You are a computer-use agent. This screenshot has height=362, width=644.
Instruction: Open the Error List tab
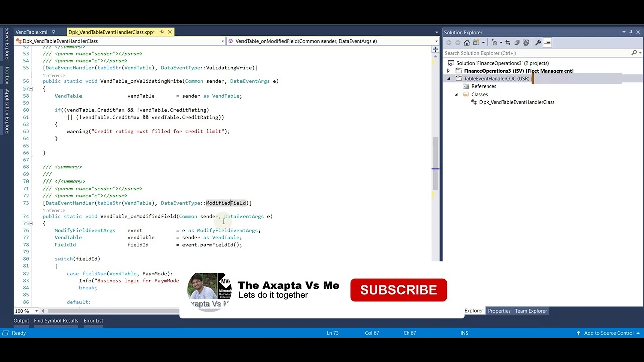click(93, 321)
